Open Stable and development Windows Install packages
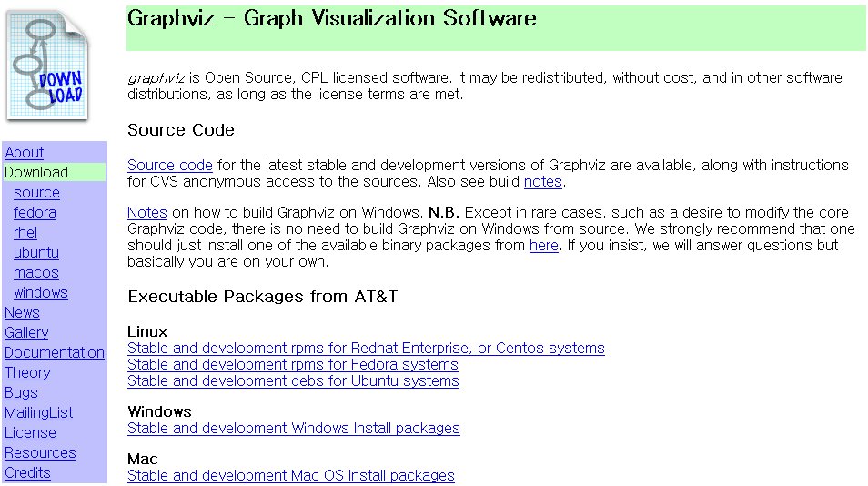868x486 pixels. click(x=293, y=429)
